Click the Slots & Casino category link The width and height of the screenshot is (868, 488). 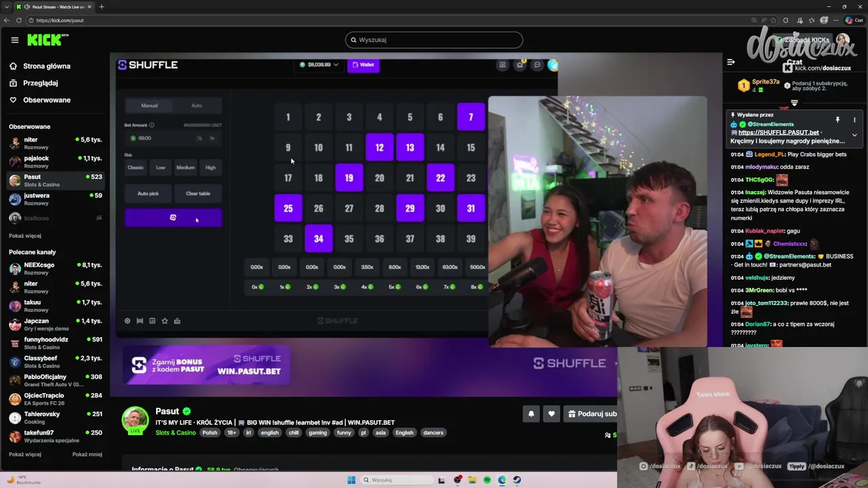[x=176, y=432]
